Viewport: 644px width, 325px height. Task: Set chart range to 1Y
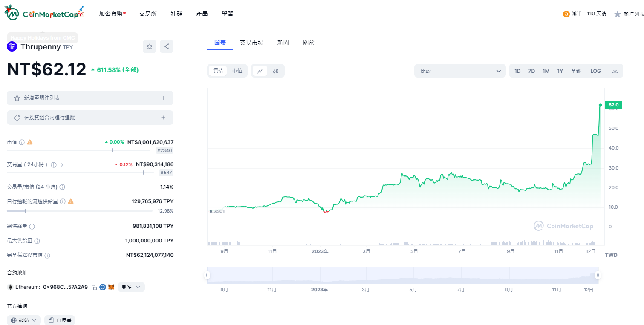(560, 71)
